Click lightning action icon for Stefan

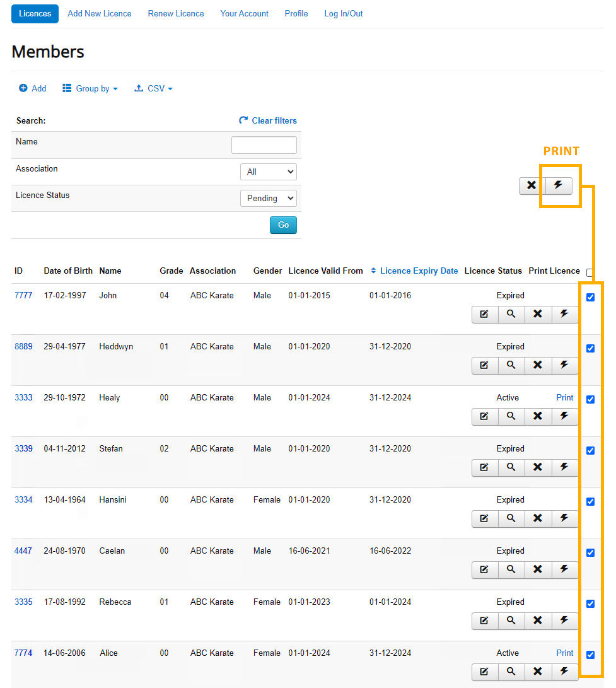tap(564, 467)
